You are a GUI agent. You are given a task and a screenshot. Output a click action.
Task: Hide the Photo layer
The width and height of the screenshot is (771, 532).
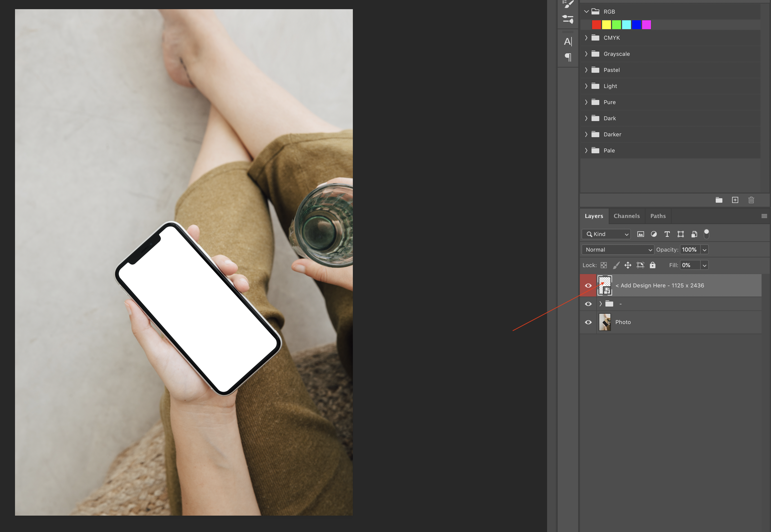coord(588,322)
